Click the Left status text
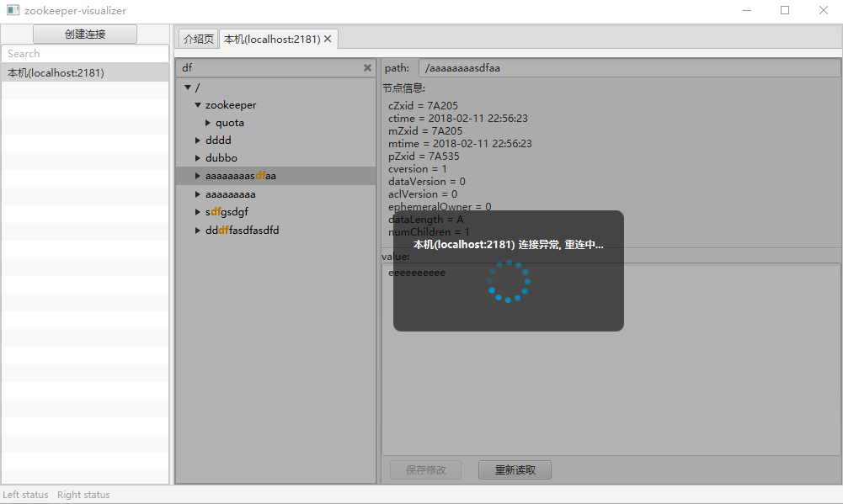 (x=25, y=495)
